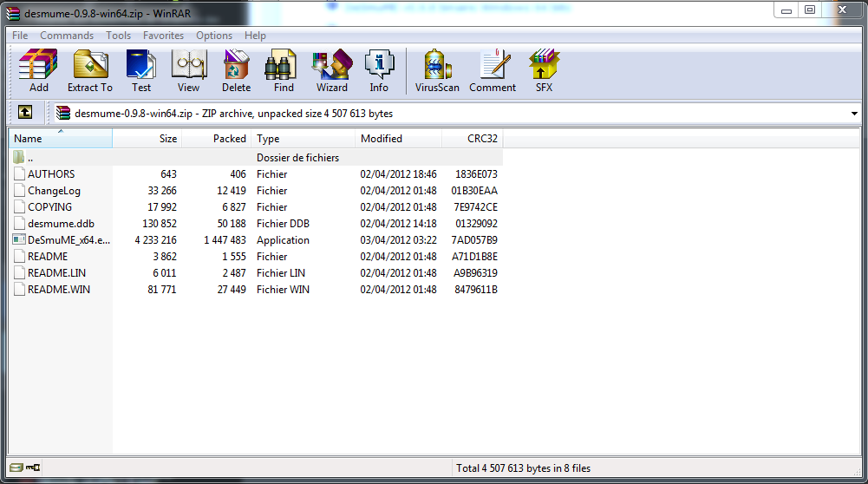
Task: Open the Favorites menu
Action: [163, 36]
